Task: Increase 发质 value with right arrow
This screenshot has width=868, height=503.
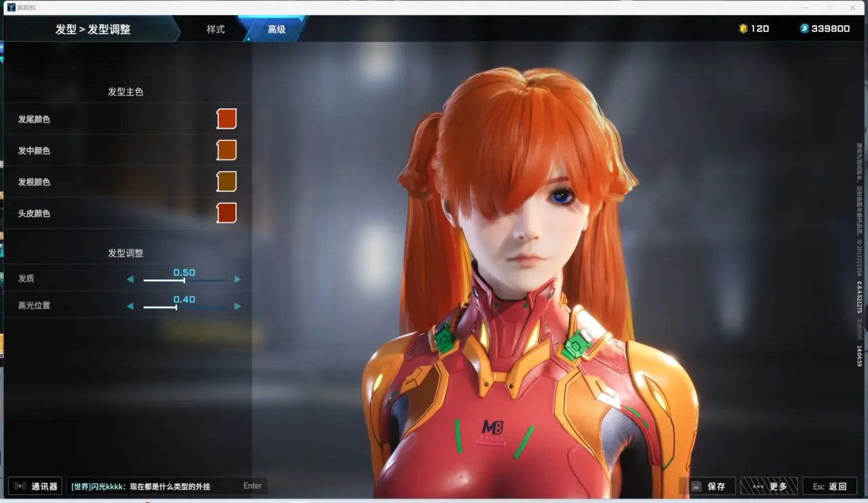Action: point(237,279)
